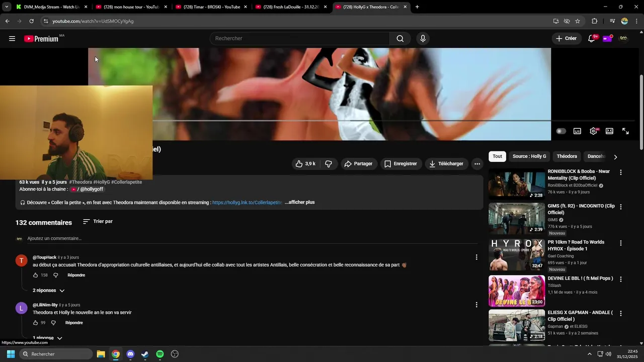Like the @ToupHack comment

36,276
